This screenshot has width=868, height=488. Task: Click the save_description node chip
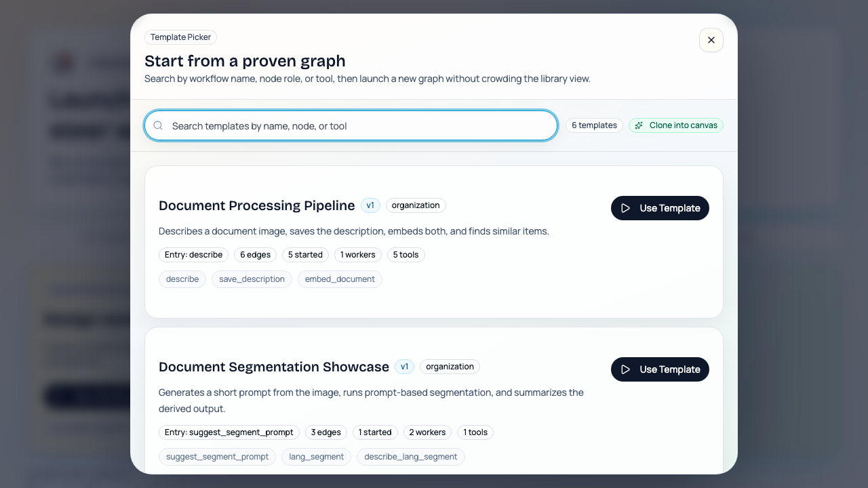point(252,279)
